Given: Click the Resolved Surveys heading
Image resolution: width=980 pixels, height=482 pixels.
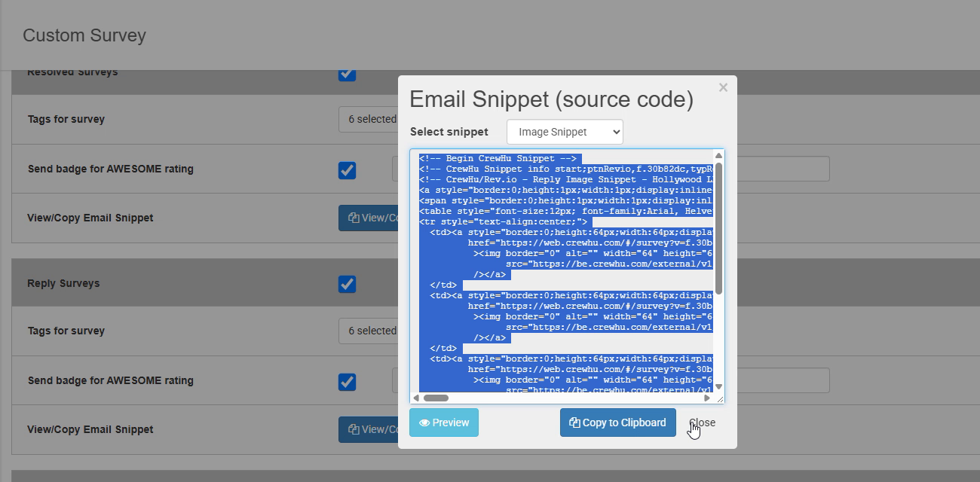Looking at the screenshot, I should 72,73.
